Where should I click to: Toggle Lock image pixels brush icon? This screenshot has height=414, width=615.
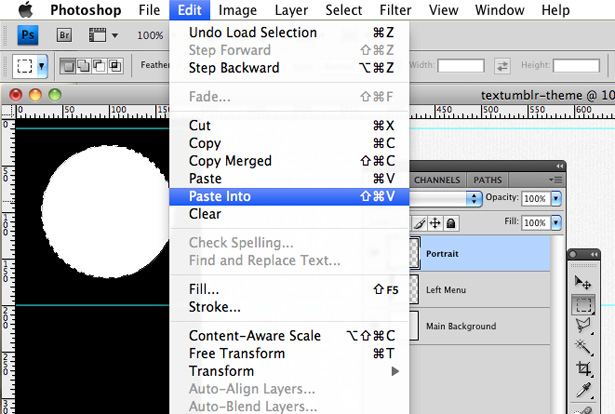pos(419,223)
